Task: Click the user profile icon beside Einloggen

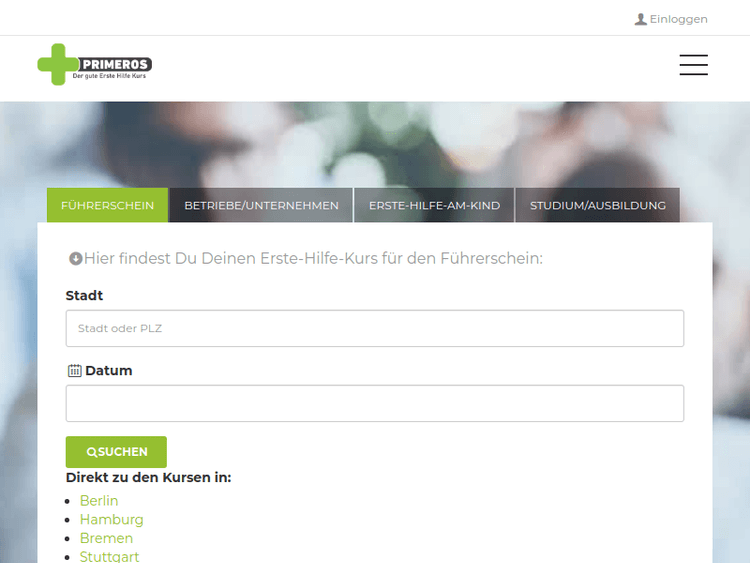Action: click(x=640, y=19)
